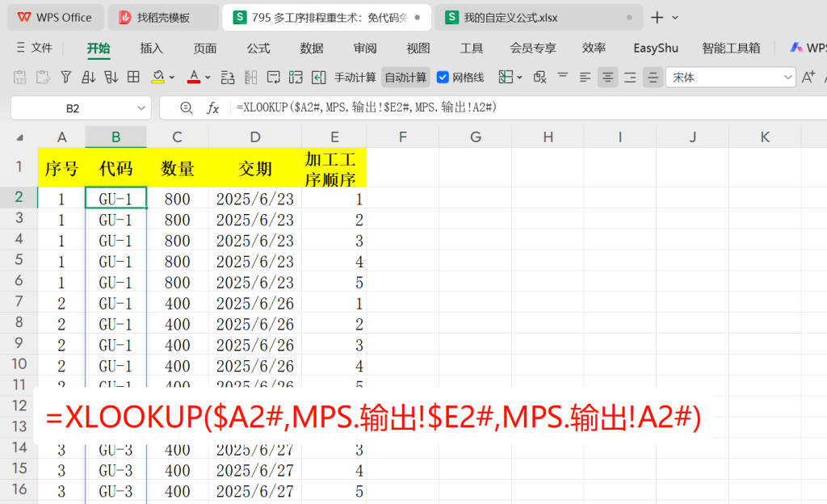The width and height of the screenshot is (827, 504).
Task: Switch to the 视图 ribbon tab
Action: [418, 48]
